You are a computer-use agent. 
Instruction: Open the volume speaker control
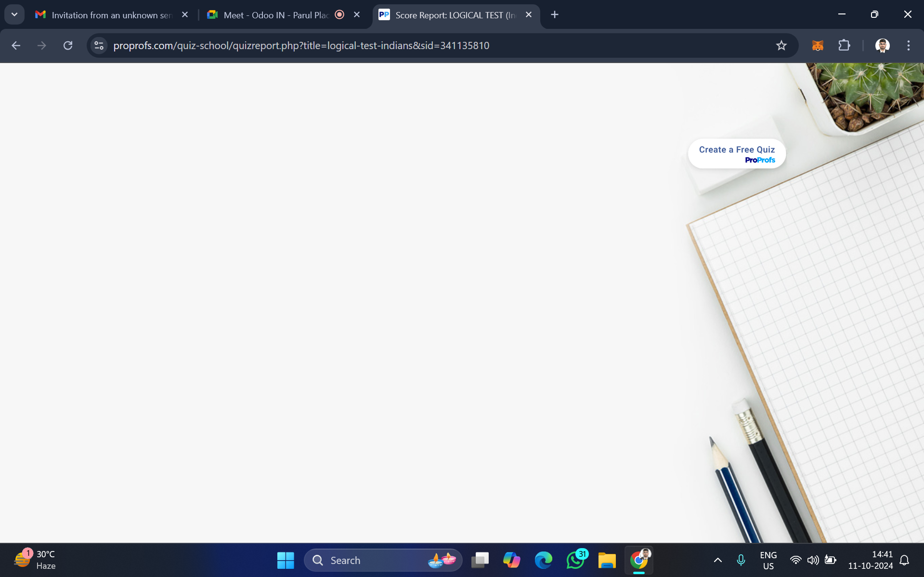813,560
